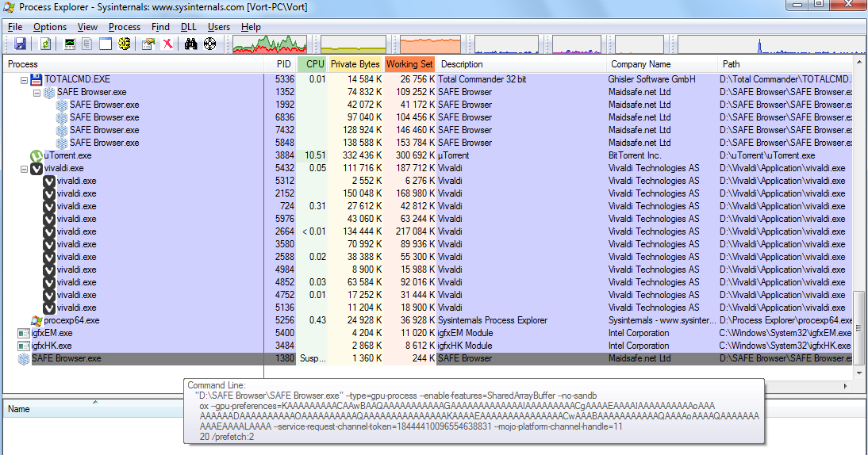Click Private Bytes value 332 436 K
This screenshot has width=868, height=455.
pyautogui.click(x=362, y=156)
